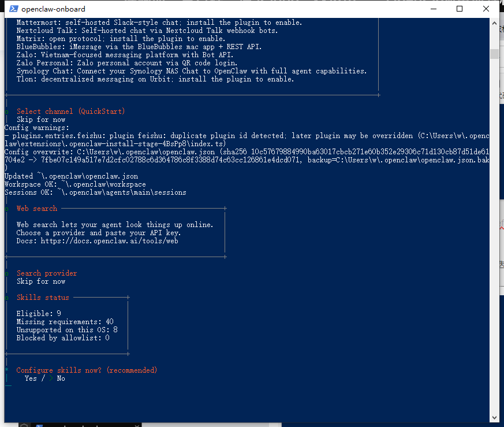Viewport: 504px width, 427px height.
Task: Click the "Skills status" heading
Action: coord(43,298)
